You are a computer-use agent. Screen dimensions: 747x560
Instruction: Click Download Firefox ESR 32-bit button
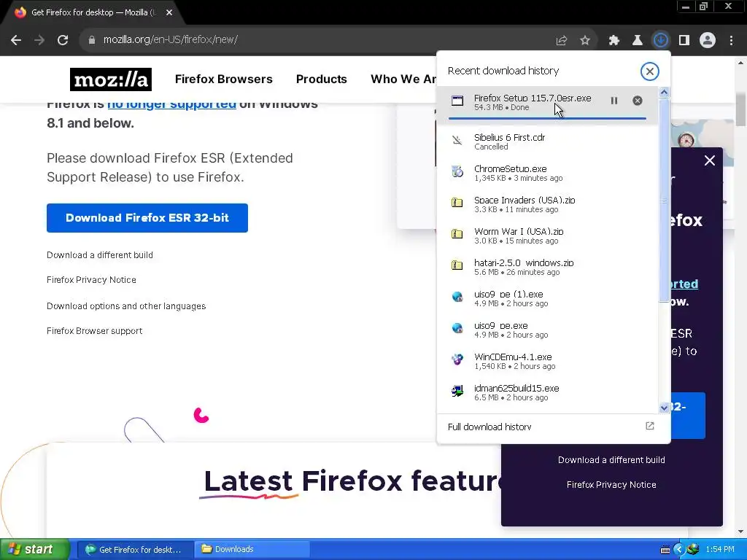click(x=147, y=218)
